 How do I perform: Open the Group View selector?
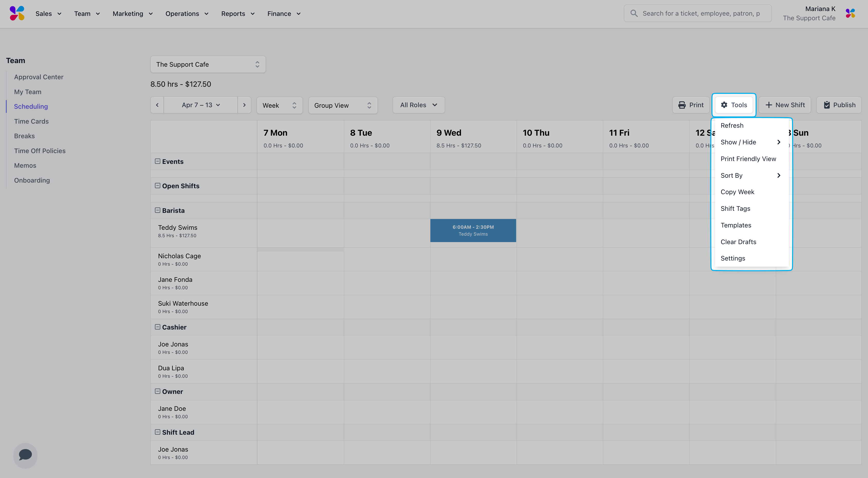click(x=343, y=105)
